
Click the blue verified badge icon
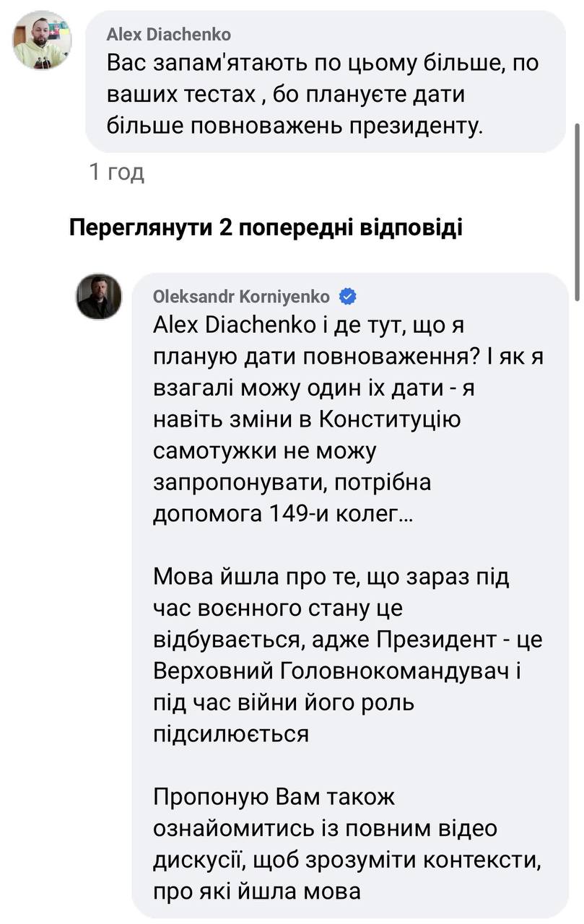[x=347, y=297]
